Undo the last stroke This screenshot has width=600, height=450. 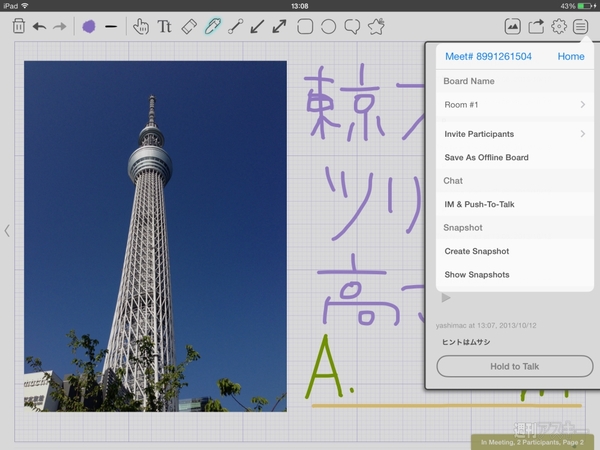39,26
